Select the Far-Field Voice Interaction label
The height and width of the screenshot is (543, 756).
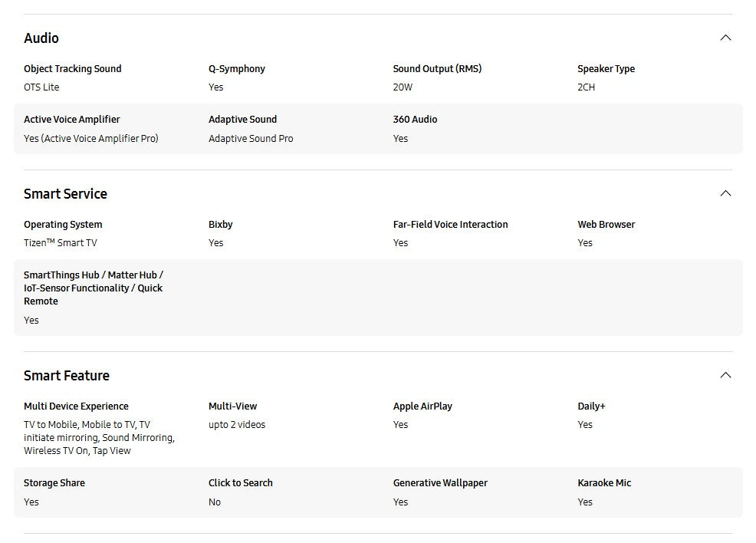(451, 225)
